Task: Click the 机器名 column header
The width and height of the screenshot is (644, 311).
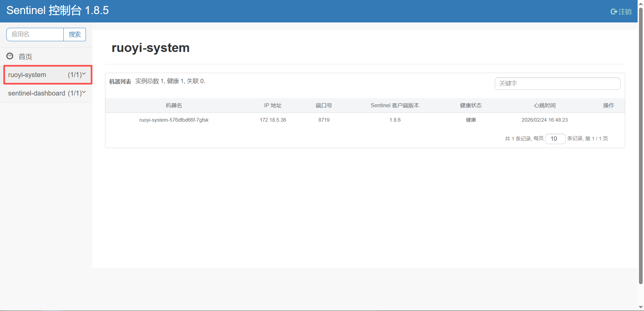Action: [174, 106]
